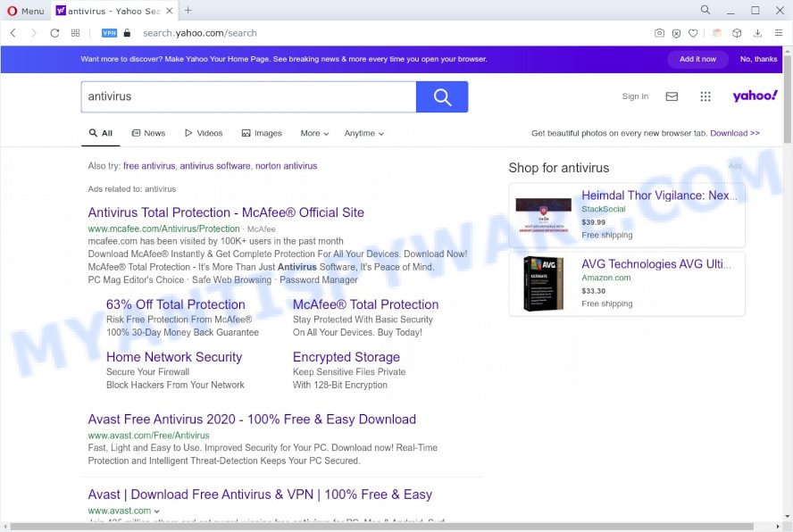Click Heimdal Thor product thumbnail
793x532 pixels.
click(544, 215)
